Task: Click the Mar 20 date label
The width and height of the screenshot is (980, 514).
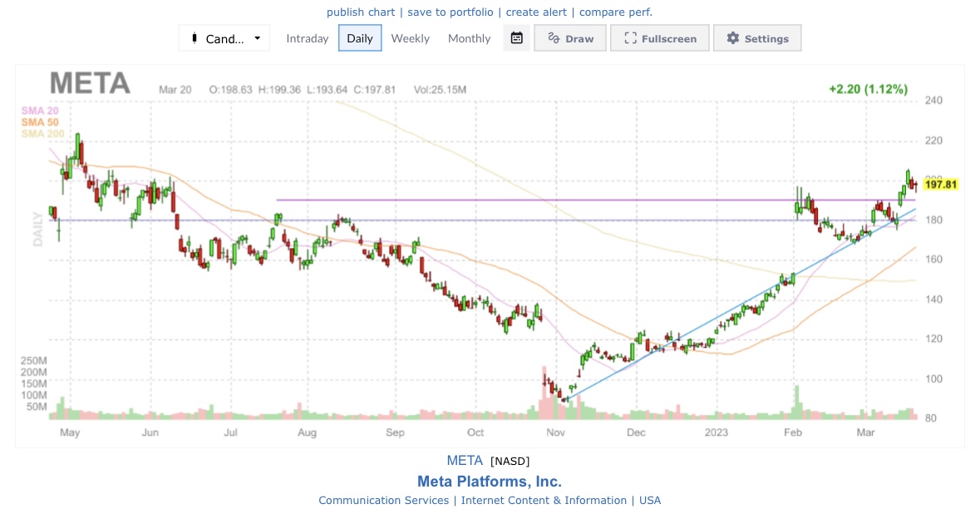Action: [175, 90]
